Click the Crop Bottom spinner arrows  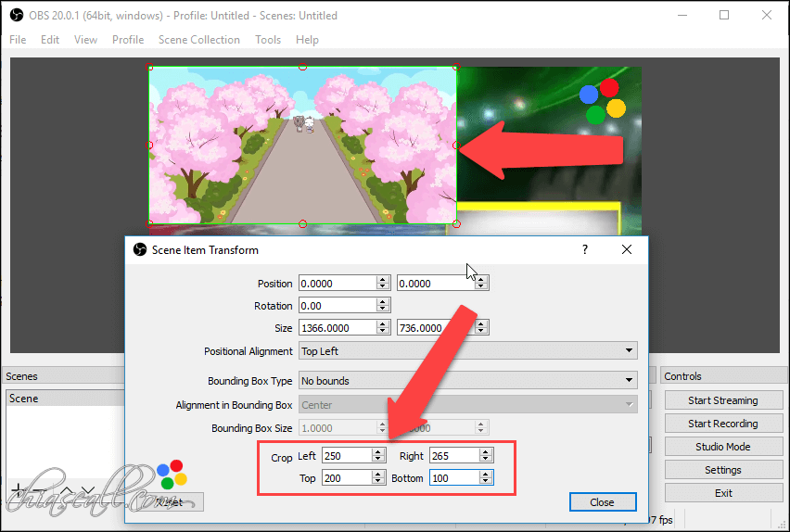point(486,478)
